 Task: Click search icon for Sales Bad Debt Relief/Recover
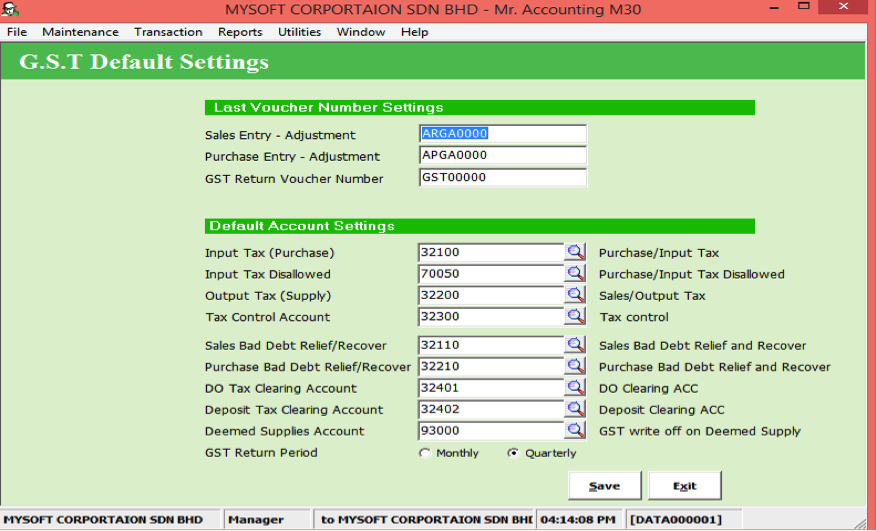coord(576,345)
